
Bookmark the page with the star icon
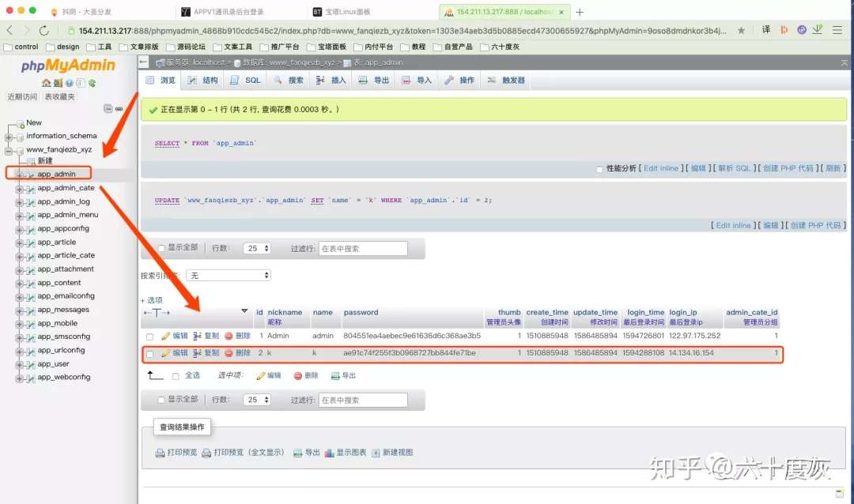[741, 31]
